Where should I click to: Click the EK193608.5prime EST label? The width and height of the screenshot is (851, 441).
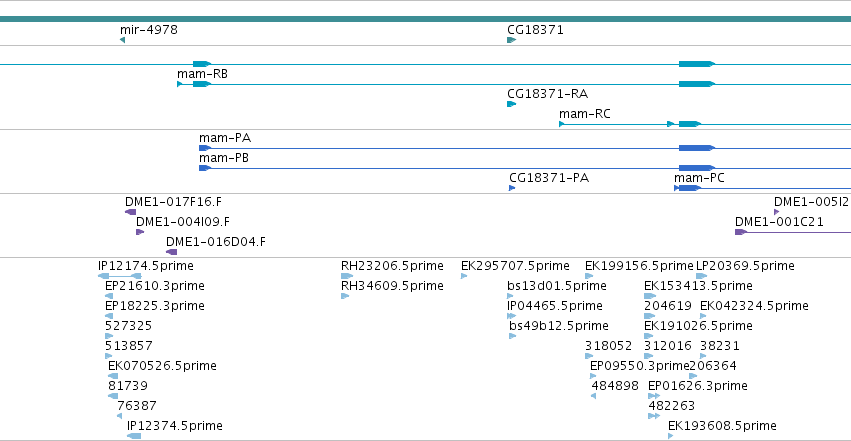[x=722, y=426]
